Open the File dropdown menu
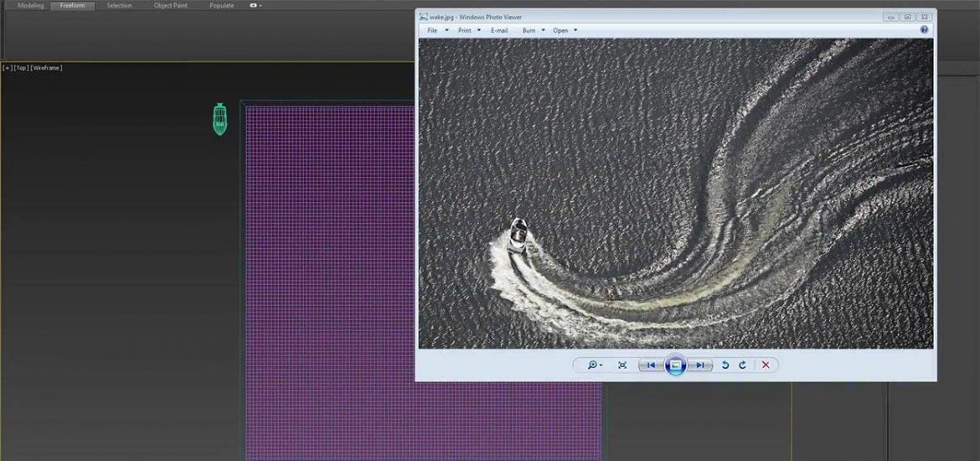Viewport: 980px width, 461px height. tap(437, 30)
